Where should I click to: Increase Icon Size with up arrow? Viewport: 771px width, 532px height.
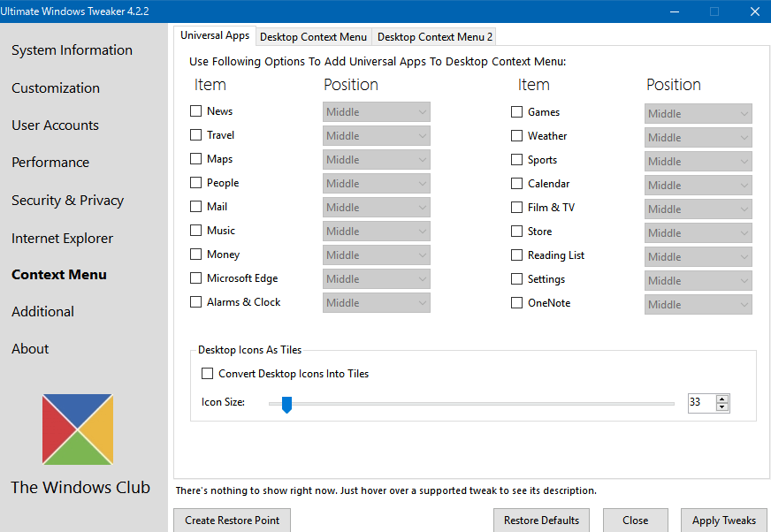pyautogui.click(x=722, y=399)
